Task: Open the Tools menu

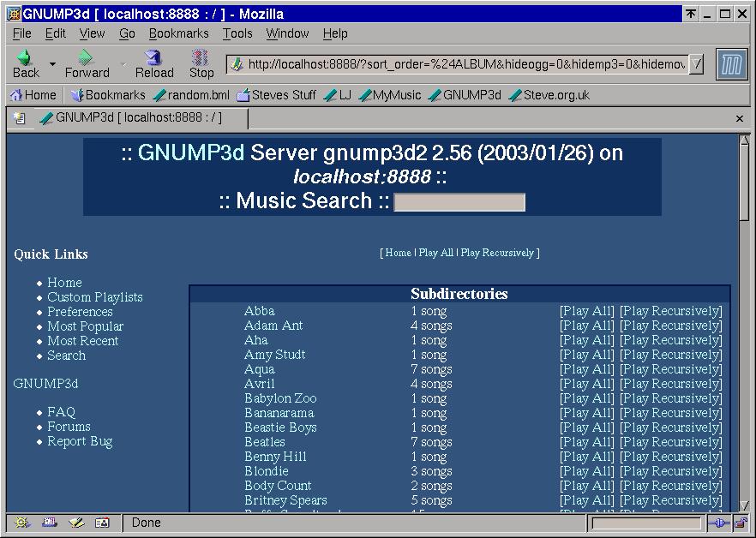Action: pos(237,33)
